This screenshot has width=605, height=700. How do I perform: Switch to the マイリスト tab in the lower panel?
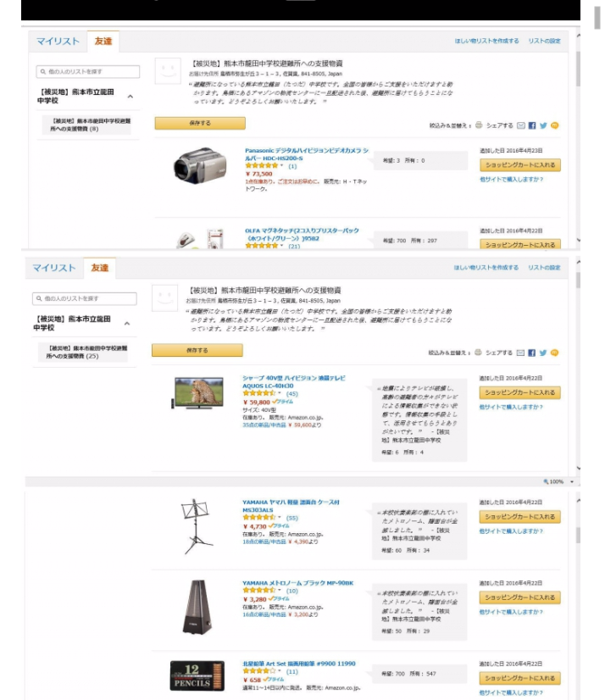[x=54, y=268]
